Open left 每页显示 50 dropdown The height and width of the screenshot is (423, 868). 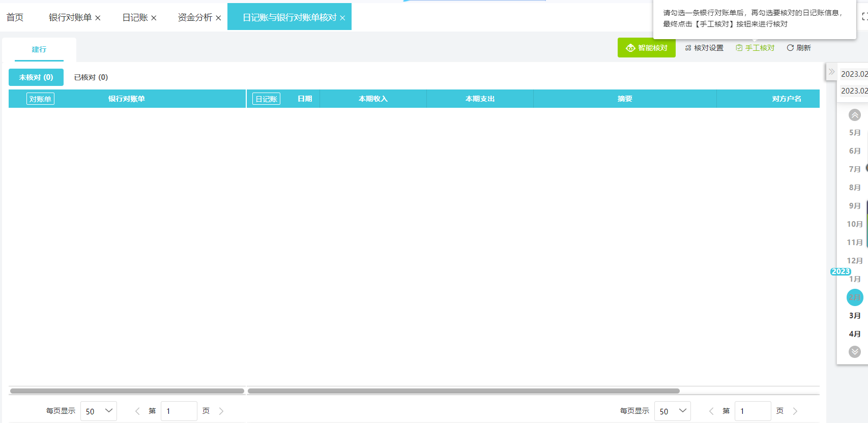tap(99, 411)
